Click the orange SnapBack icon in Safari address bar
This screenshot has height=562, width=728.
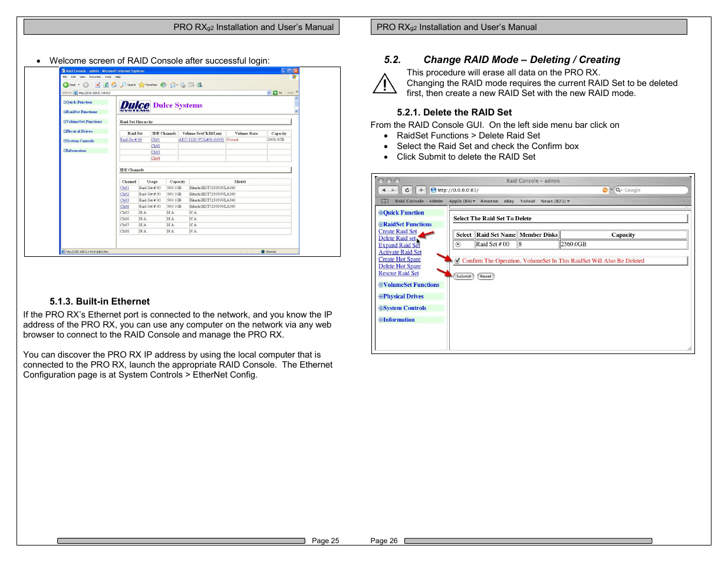point(605,190)
